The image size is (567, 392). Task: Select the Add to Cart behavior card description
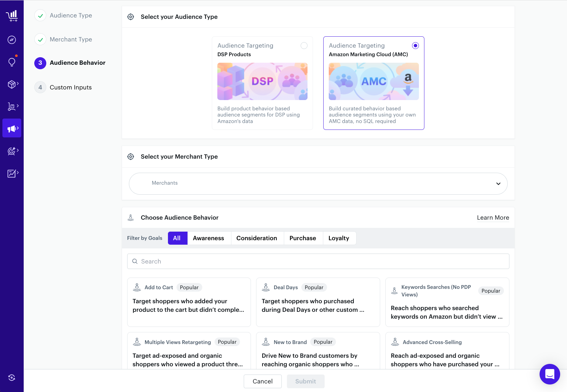[189, 305]
